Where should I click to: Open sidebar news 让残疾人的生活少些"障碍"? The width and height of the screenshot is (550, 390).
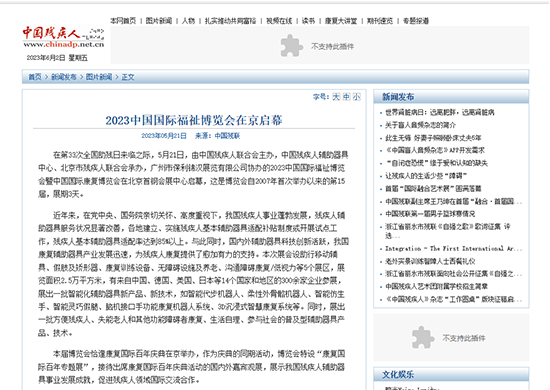426,176
